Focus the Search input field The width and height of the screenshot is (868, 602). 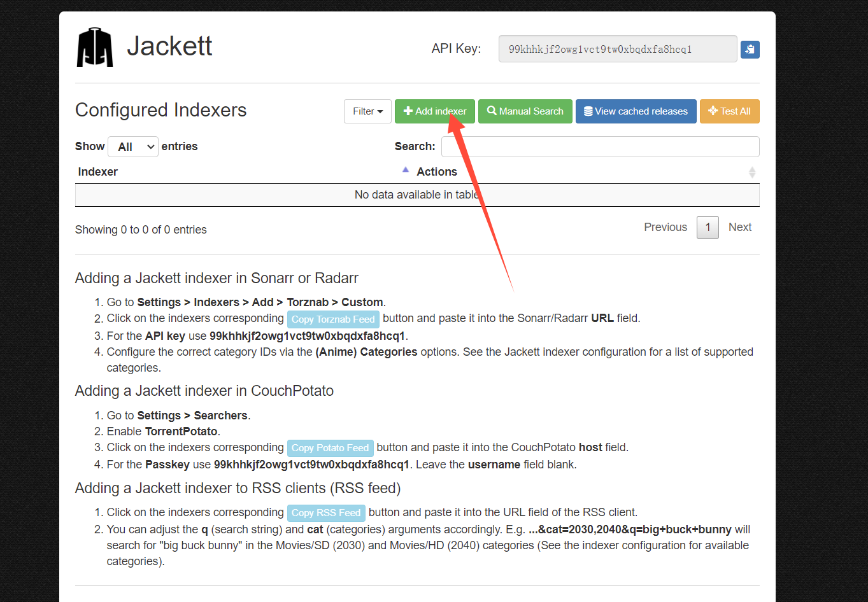tap(600, 146)
